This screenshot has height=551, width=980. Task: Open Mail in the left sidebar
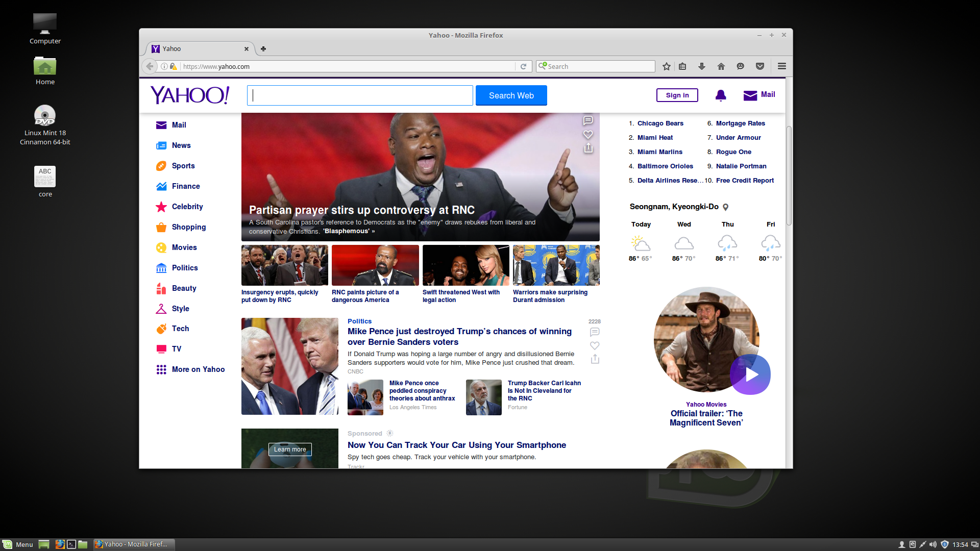click(x=171, y=125)
